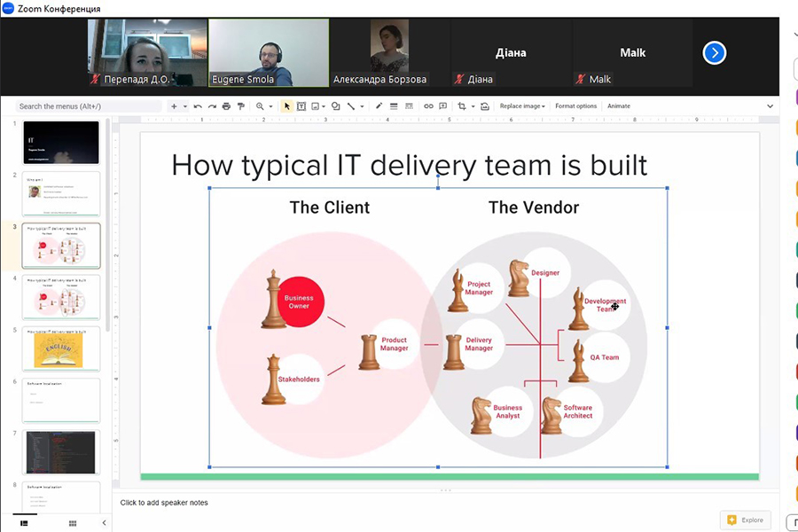Image resolution: width=798 pixels, height=532 pixels.
Task: Open the Insert image dropdown arrow
Action: (x=324, y=106)
